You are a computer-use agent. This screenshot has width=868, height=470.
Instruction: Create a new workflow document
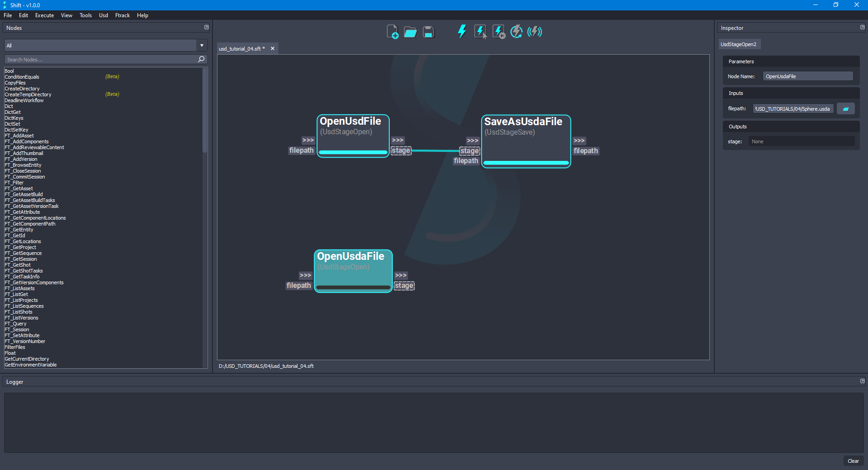click(392, 32)
